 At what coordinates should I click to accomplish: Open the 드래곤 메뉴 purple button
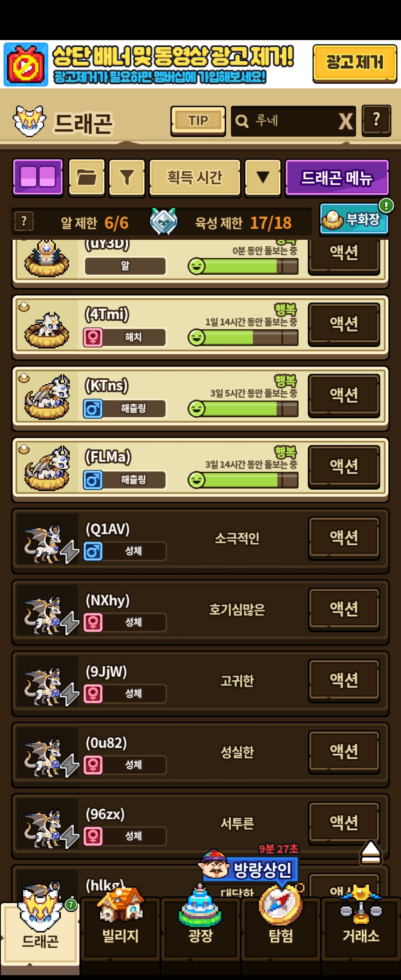(337, 177)
